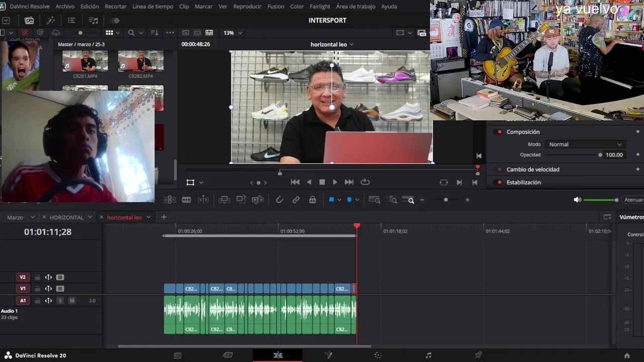Open the Media Pool panel icon
The image size is (644, 362).
click(x=29, y=21)
